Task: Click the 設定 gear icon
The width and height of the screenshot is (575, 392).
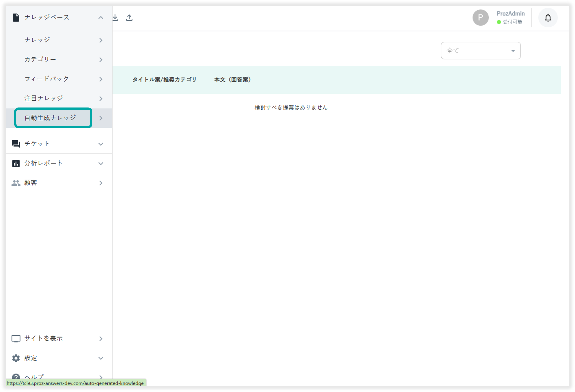Action: (16, 358)
